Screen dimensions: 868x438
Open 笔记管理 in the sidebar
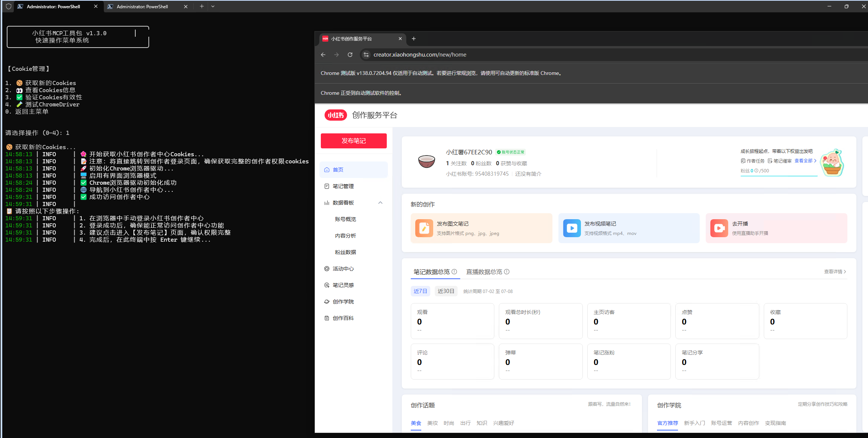pos(343,186)
